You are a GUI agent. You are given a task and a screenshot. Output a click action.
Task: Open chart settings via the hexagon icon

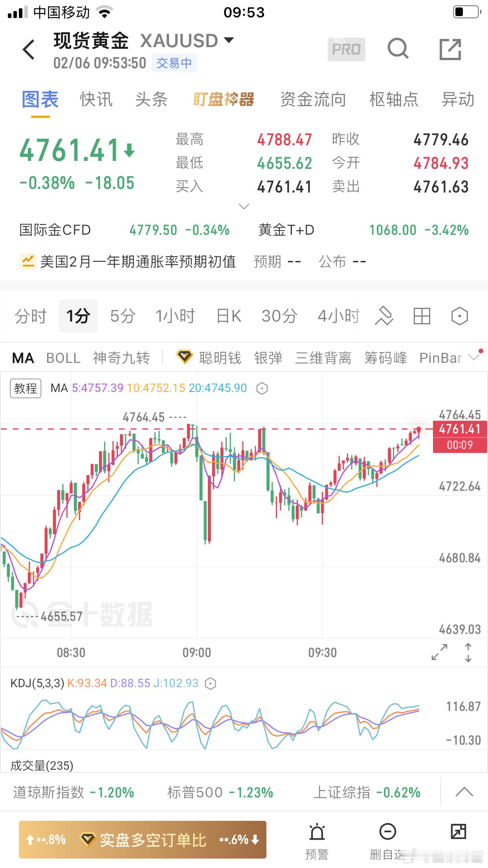click(460, 315)
